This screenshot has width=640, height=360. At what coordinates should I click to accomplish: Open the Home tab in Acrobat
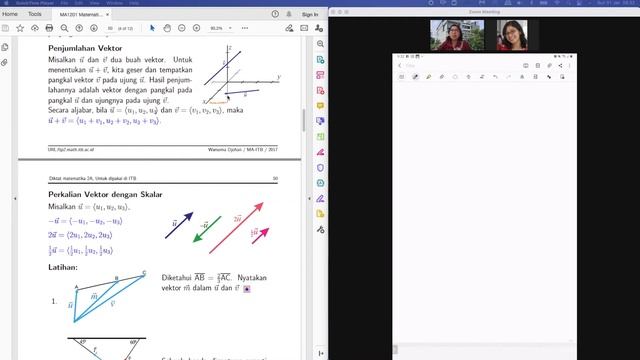10,14
